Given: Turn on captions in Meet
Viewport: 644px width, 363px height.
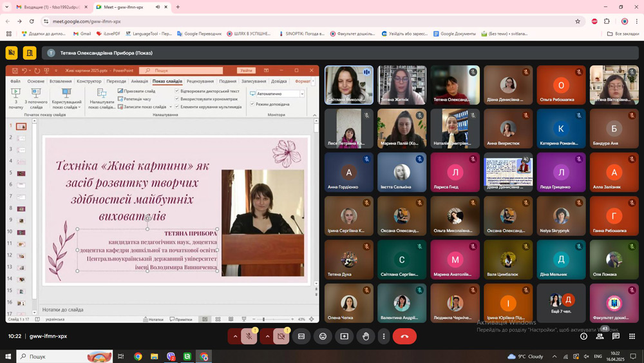Looking at the screenshot, I should coord(301,336).
